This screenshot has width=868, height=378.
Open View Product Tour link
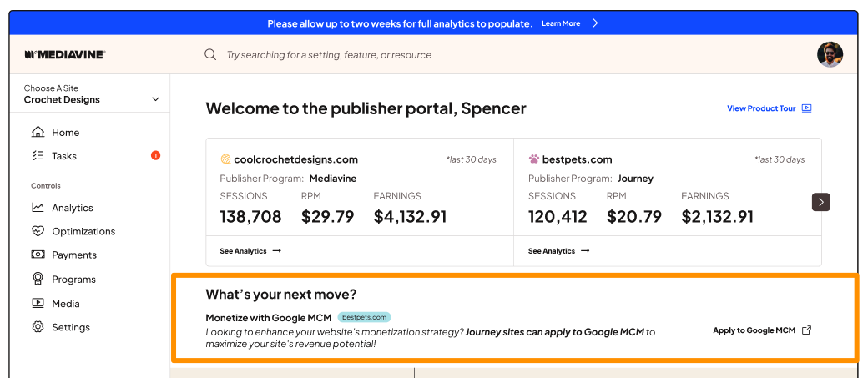769,108
